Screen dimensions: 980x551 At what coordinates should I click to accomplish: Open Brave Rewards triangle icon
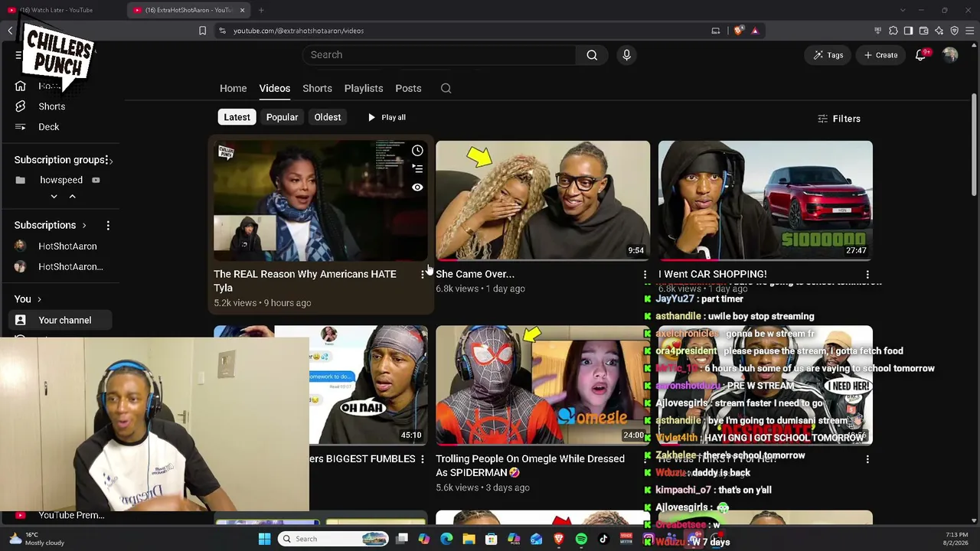755,31
